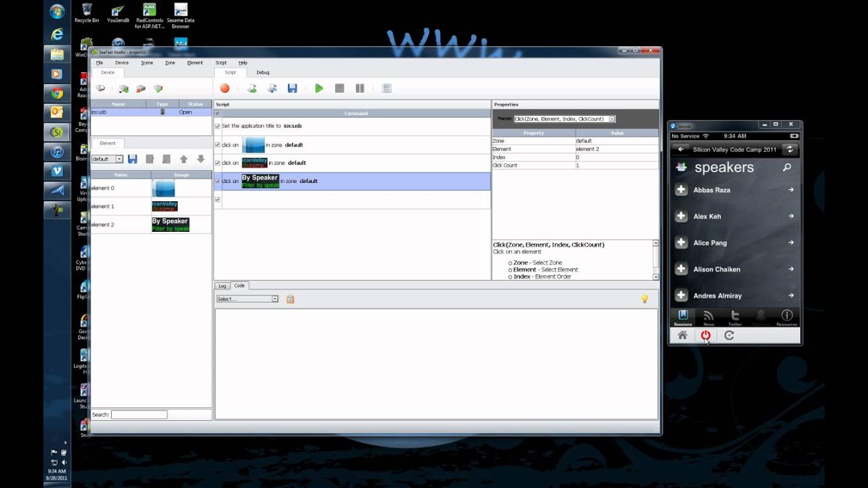Uncheck the first 'click on' blue image step
This screenshot has height=488, width=868.
click(218, 145)
